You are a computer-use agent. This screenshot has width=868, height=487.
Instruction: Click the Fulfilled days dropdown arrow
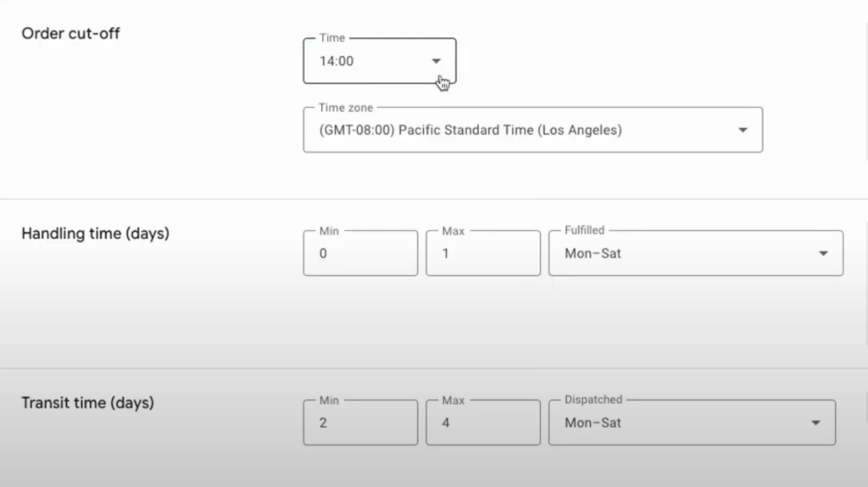823,253
